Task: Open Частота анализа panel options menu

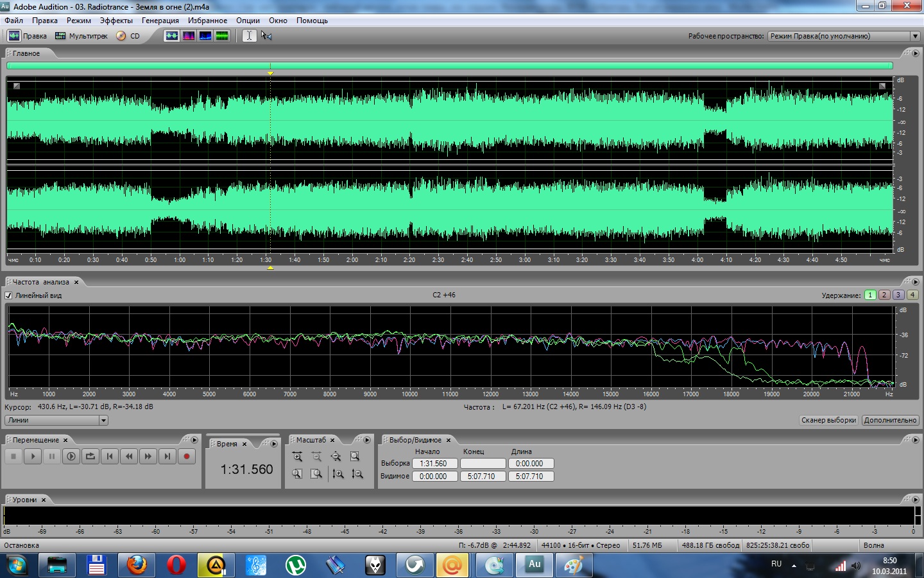Action: click(916, 282)
